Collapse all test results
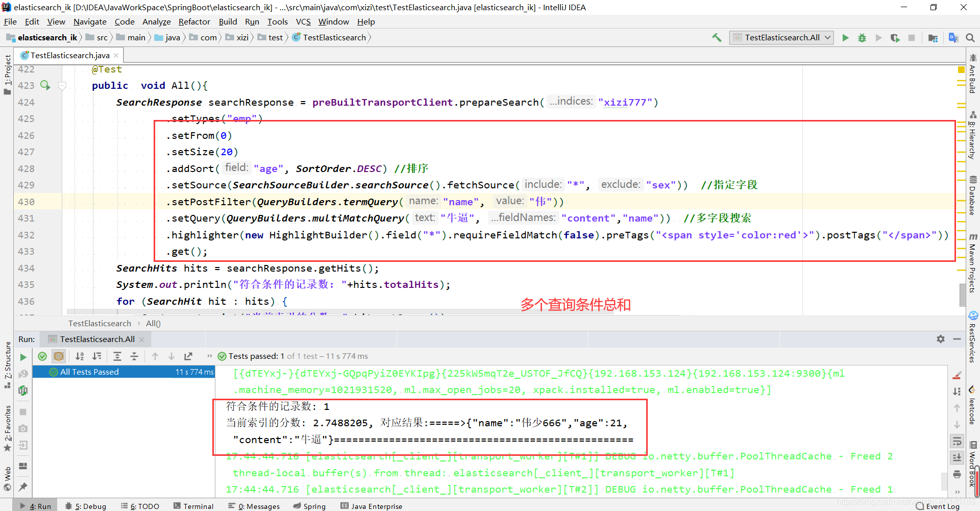Viewport: 980px width, 511px height. 134,356
